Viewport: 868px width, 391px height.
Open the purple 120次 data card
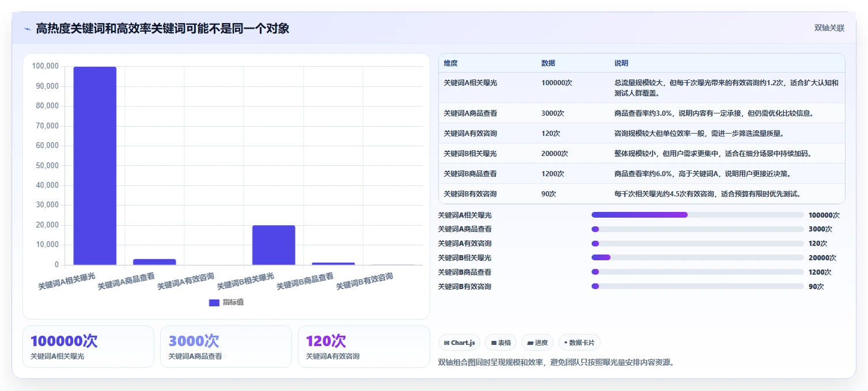click(364, 347)
